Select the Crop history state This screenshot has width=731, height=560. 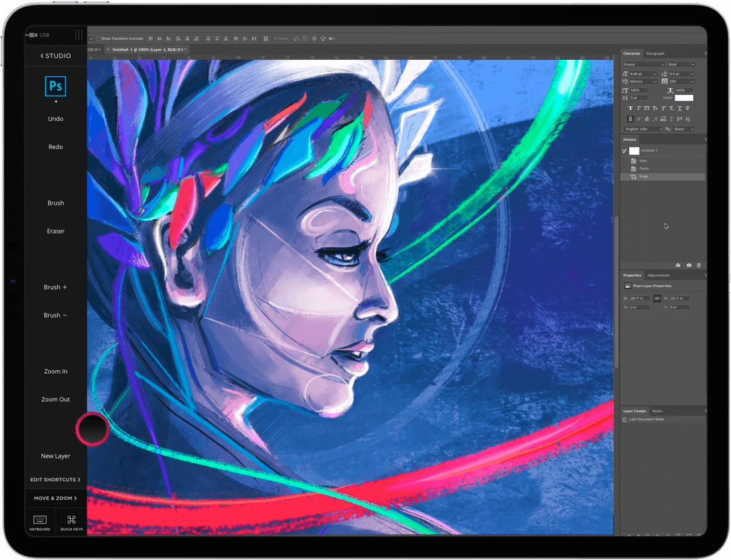pos(662,177)
